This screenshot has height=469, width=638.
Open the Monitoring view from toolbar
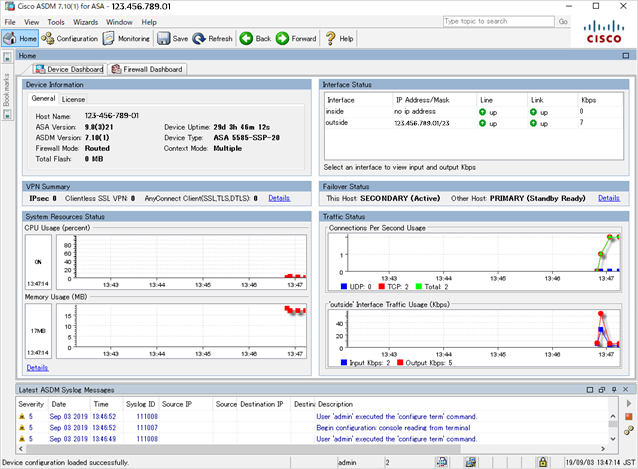click(126, 38)
